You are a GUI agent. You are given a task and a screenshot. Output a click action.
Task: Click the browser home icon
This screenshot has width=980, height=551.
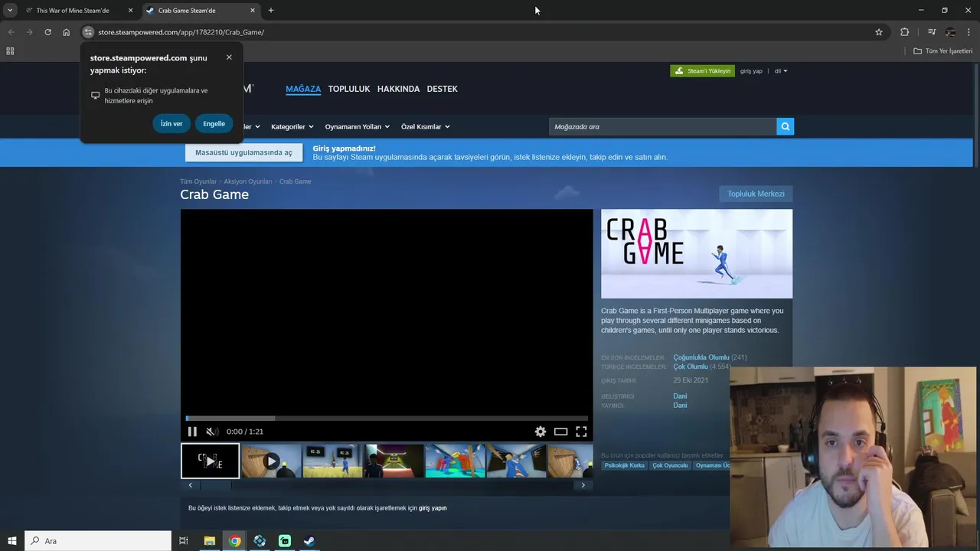click(x=67, y=32)
